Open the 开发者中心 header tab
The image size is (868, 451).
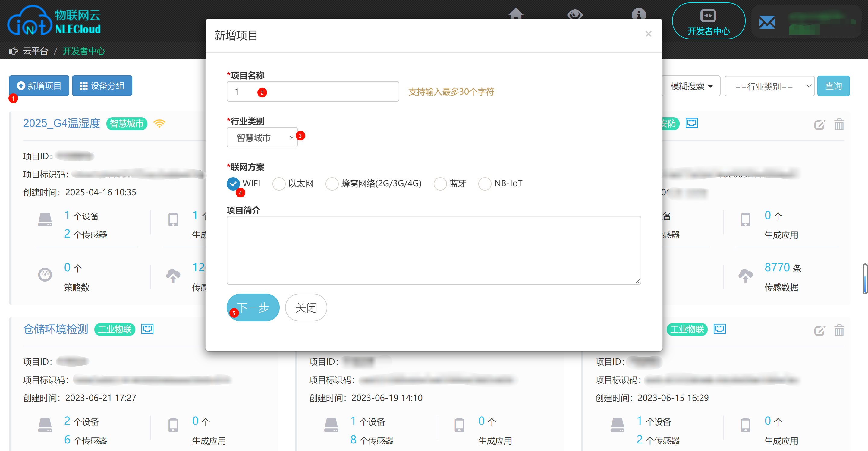(708, 21)
